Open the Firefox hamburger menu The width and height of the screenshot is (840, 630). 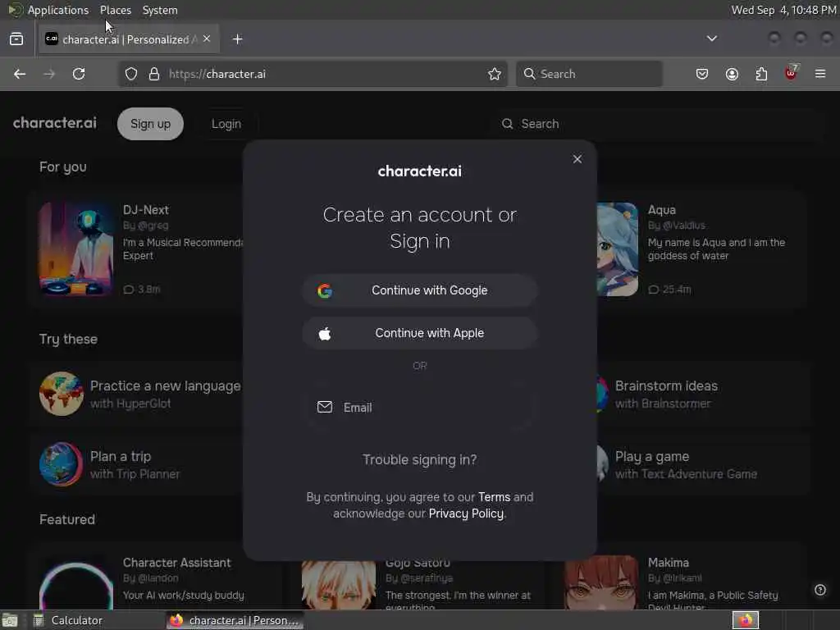tap(820, 74)
